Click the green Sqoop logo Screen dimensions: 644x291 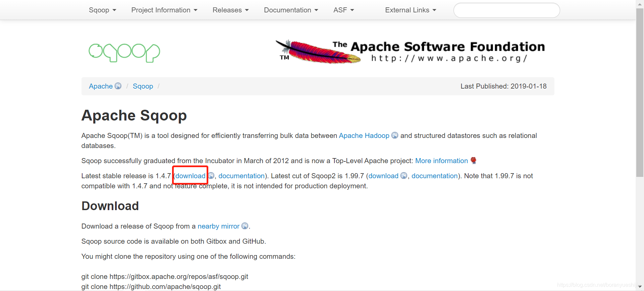tap(124, 53)
